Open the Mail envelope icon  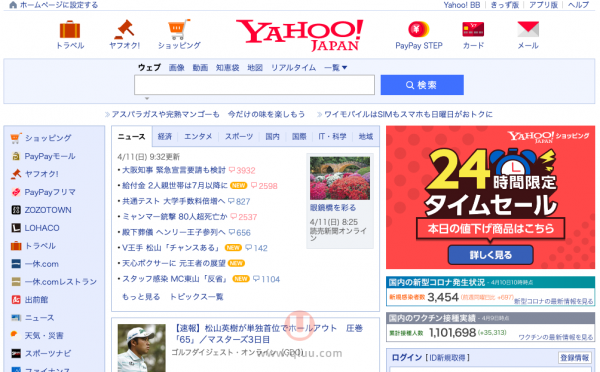click(528, 29)
